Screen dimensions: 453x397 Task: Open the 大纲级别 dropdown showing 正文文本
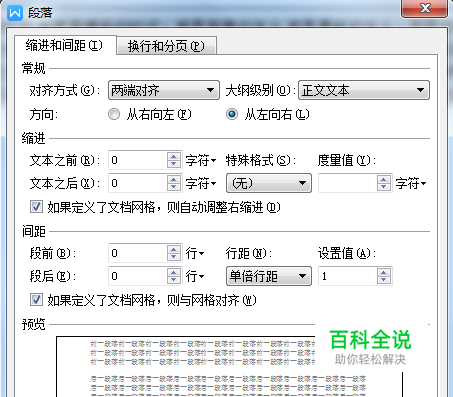[364, 90]
